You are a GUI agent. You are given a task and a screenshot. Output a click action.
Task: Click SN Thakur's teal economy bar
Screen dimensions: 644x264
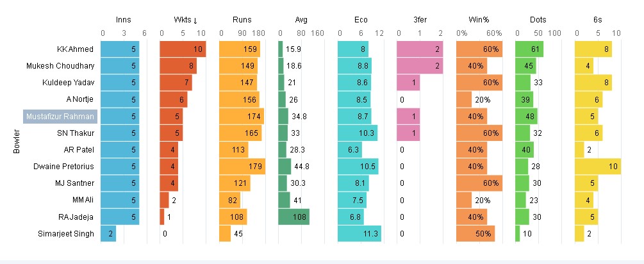pos(357,133)
